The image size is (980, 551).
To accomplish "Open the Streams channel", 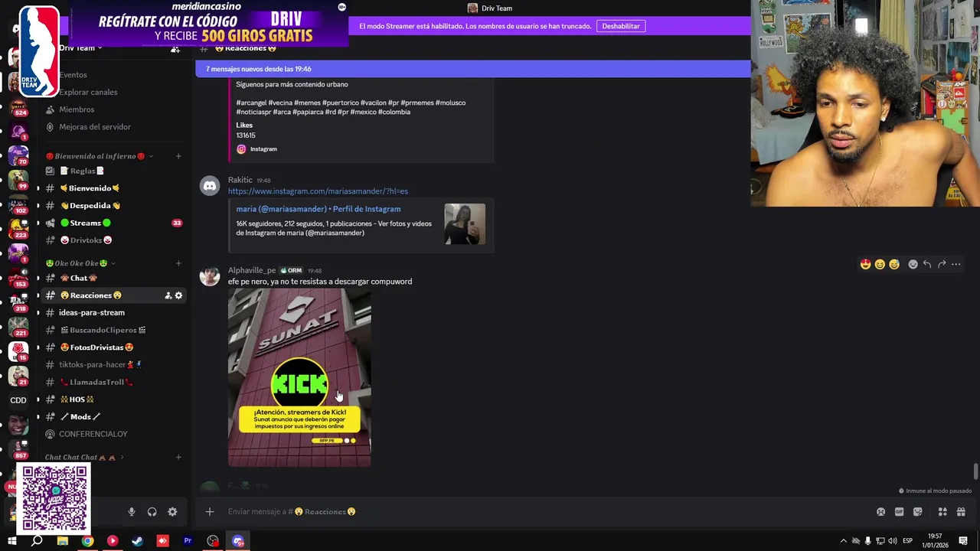I will pos(115,223).
